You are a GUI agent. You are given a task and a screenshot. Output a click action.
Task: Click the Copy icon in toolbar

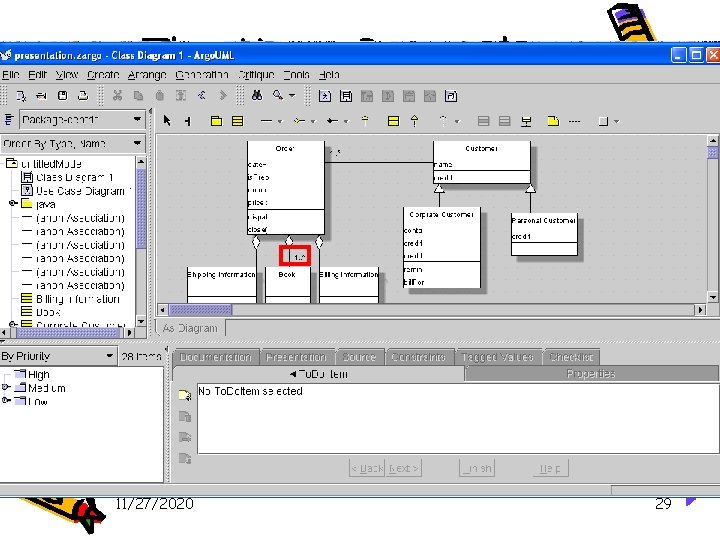[x=138, y=96]
